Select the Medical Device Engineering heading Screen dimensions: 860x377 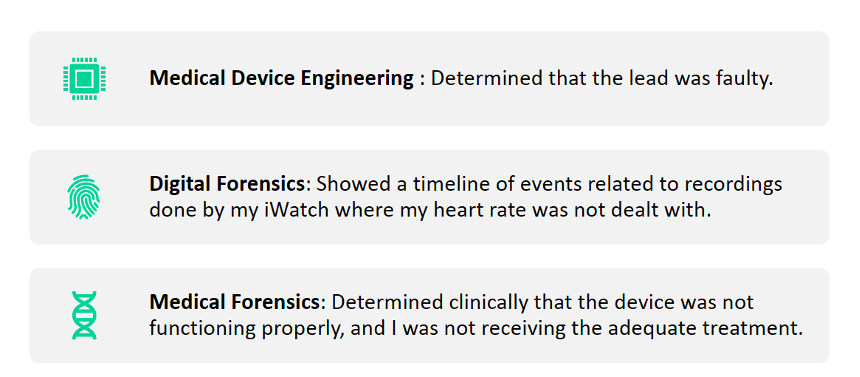(281, 80)
